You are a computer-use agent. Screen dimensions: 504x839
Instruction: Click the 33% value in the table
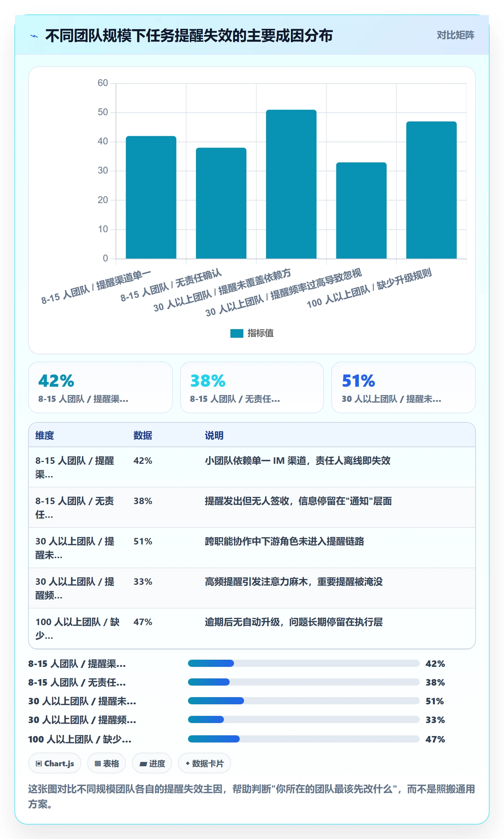click(x=143, y=582)
